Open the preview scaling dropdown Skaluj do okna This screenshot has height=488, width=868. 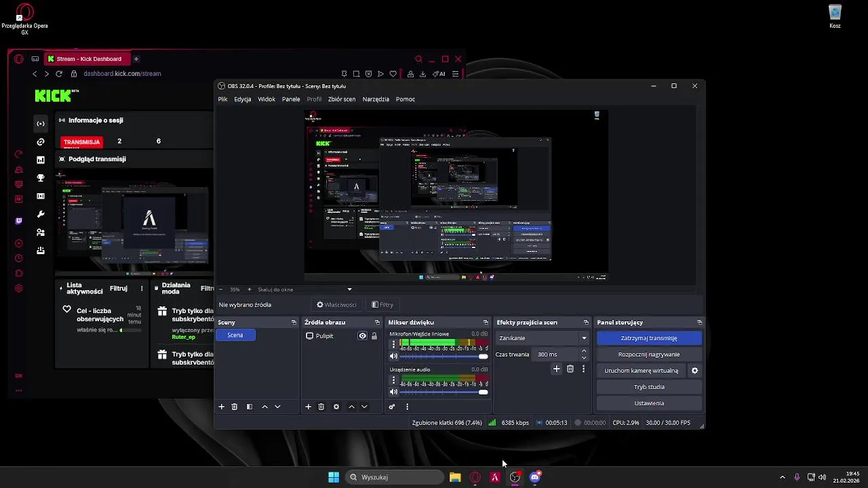click(x=304, y=289)
